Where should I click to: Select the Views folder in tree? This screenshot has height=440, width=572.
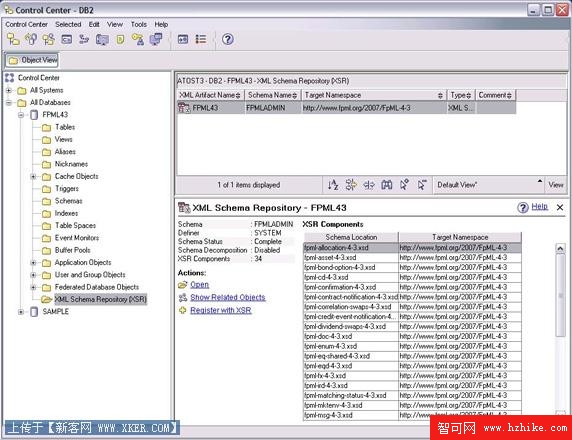63,139
